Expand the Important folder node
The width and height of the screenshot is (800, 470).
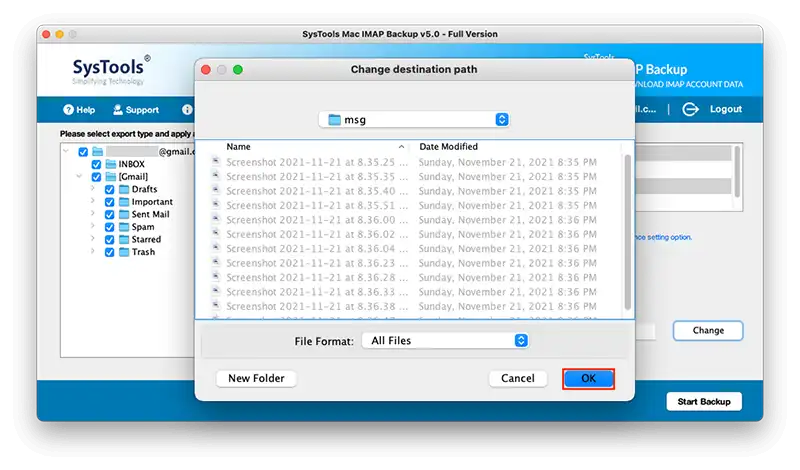pos(92,201)
